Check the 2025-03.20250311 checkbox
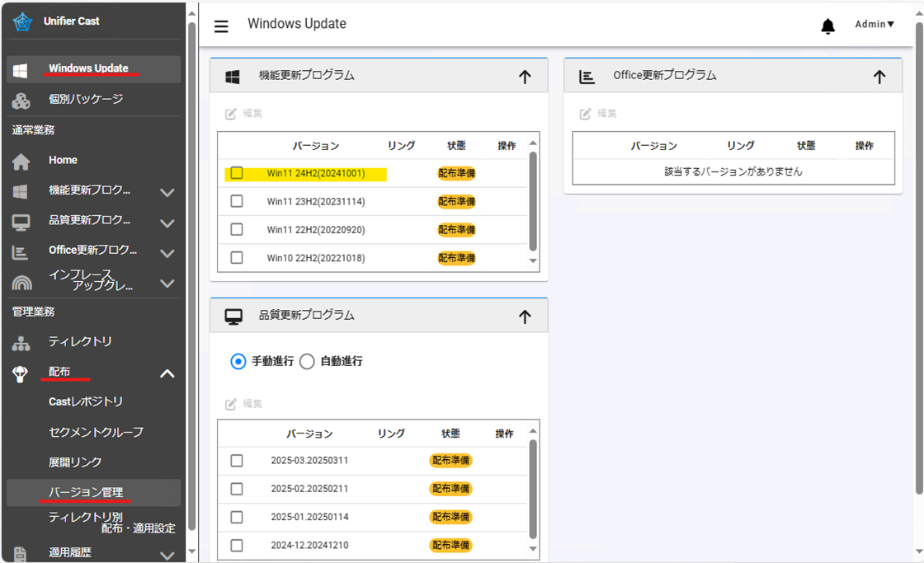Screen dimensions: 924x563 (x=237, y=461)
